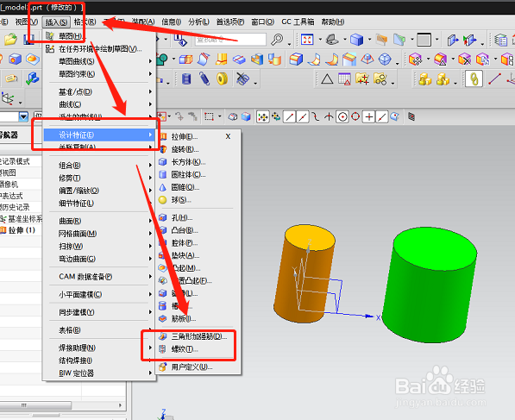Toggle intersection snap option
515x420 pixels.
pyautogui.click(x=329, y=116)
